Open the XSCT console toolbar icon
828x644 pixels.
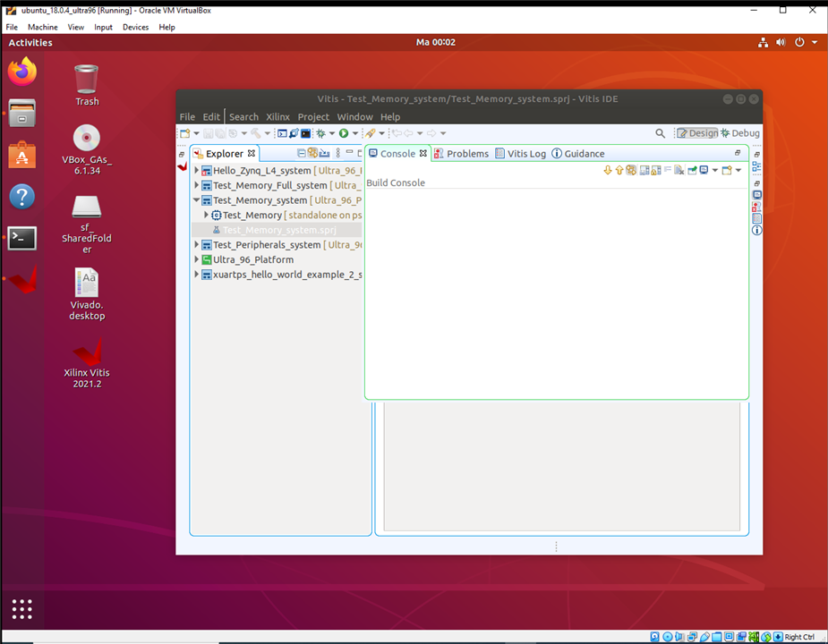tap(282, 133)
